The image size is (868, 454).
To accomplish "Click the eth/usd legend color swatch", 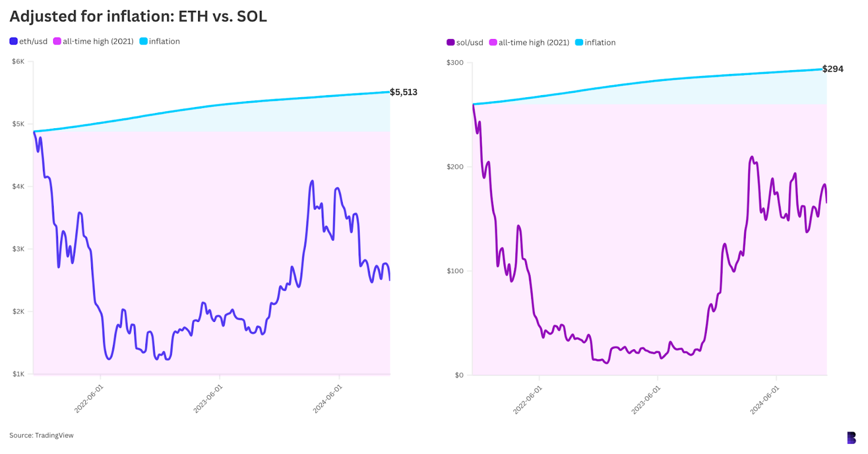I will [14, 41].
